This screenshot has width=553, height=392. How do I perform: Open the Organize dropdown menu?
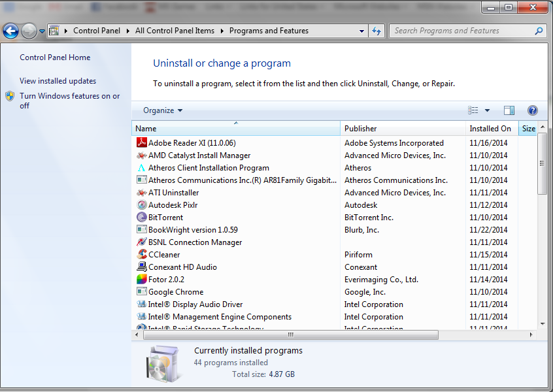click(x=163, y=110)
